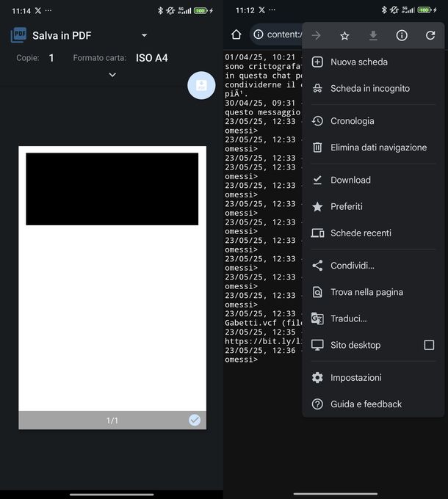Bookmark page with the star icon
The height and width of the screenshot is (499, 448).
pos(344,35)
